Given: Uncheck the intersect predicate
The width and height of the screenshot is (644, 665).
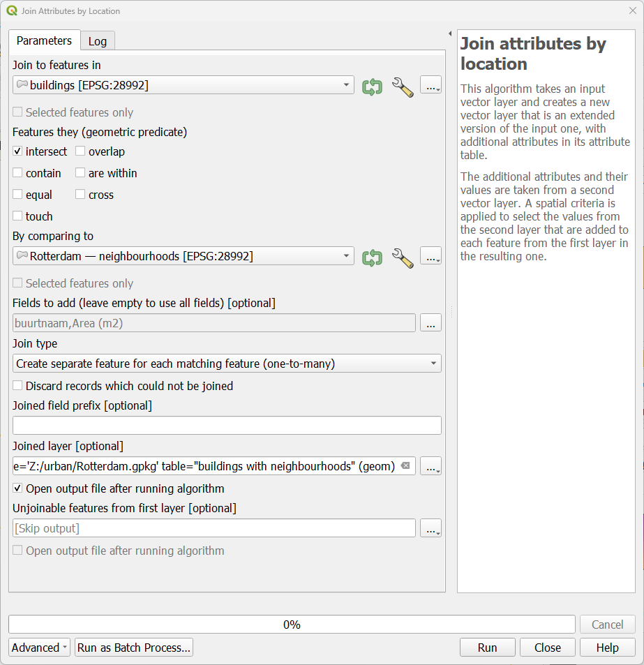Looking at the screenshot, I should [x=16, y=151].
